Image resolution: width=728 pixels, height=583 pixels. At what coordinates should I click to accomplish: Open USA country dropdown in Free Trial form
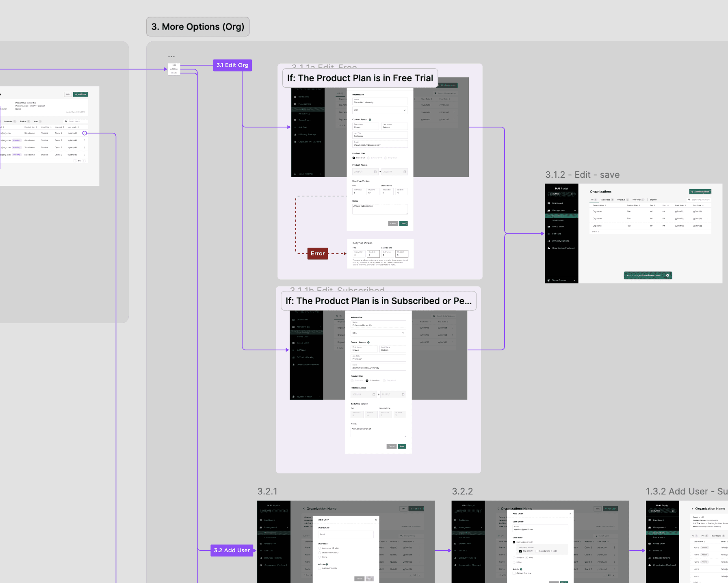click(x=380, y=110)
